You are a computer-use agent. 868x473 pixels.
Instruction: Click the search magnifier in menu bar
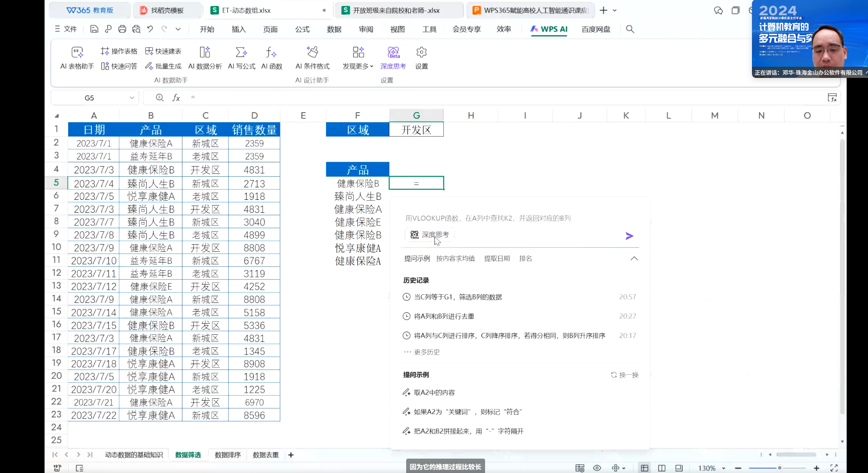point(630,29)
